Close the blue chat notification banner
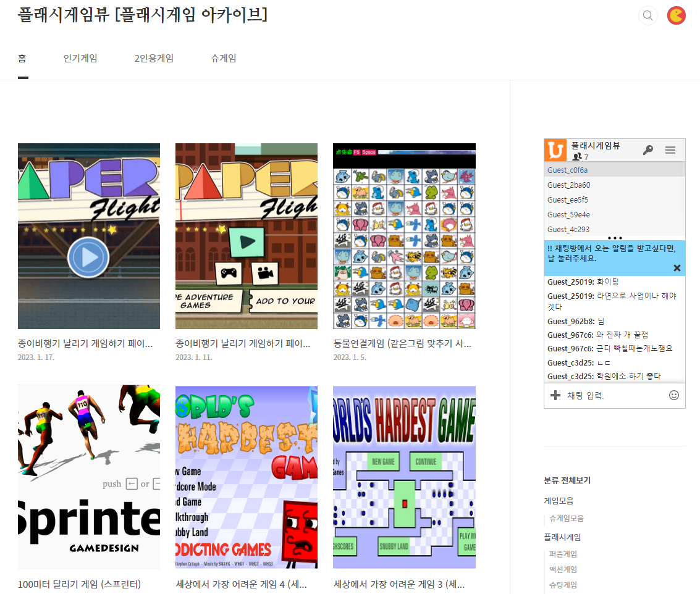 click(x=677, y=268)
